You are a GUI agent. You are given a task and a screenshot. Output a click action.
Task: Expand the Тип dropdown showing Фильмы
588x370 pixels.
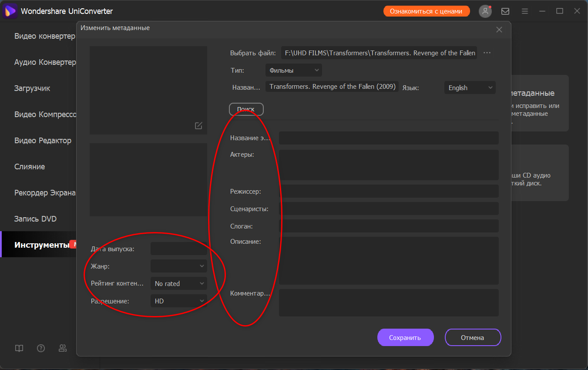pos(293,70)
